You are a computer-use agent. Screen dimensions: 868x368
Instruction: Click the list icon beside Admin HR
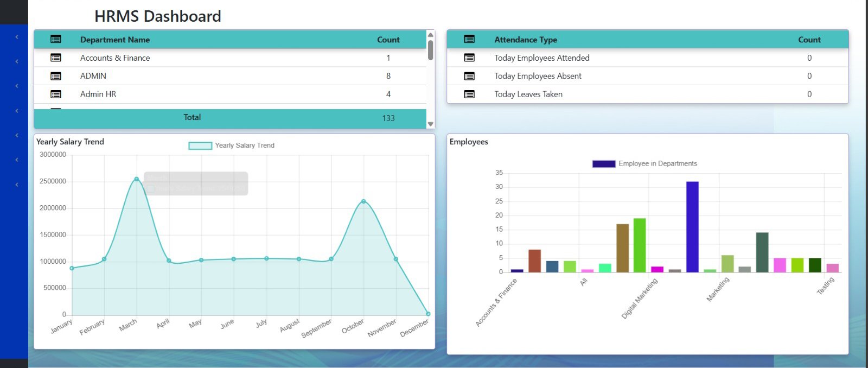point(56,94)
